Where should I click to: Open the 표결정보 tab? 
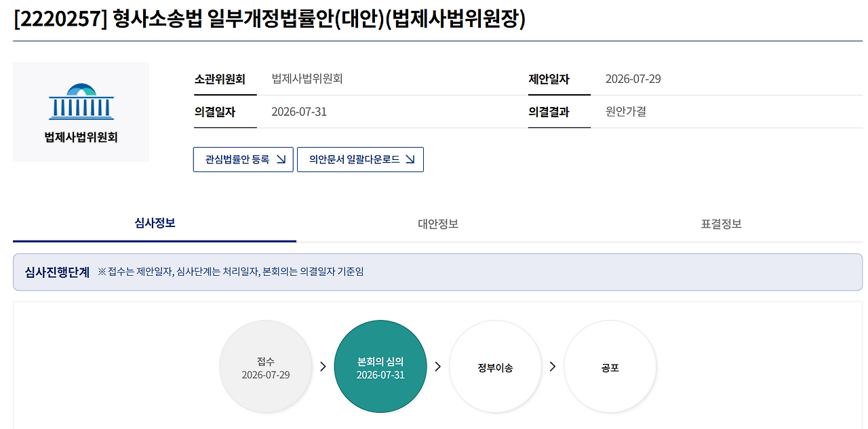[x=722, y=224]
